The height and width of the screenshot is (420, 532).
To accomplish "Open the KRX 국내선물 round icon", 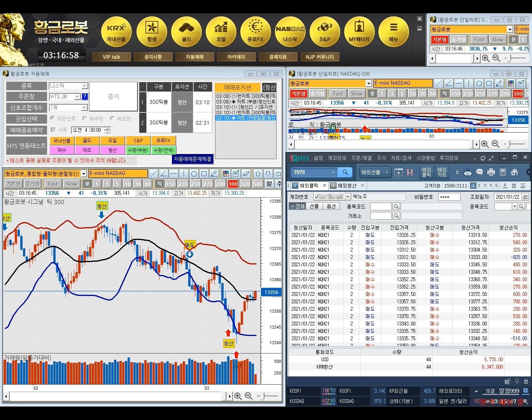I will coord(116,31).
